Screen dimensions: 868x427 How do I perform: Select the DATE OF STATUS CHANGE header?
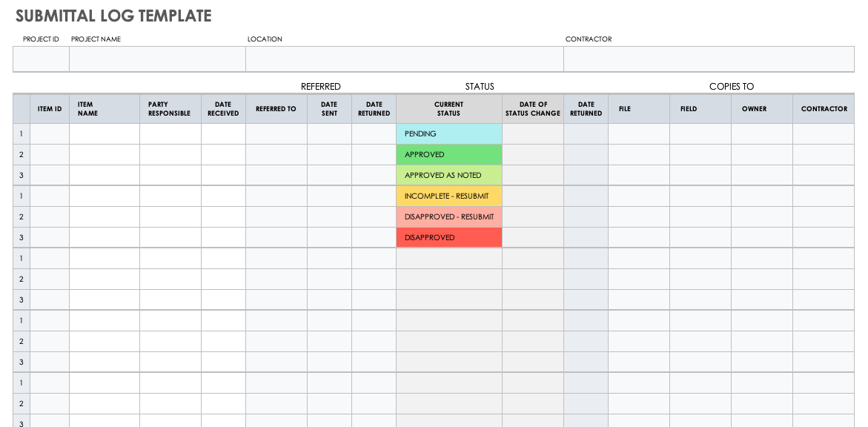[x=533, y=109]
